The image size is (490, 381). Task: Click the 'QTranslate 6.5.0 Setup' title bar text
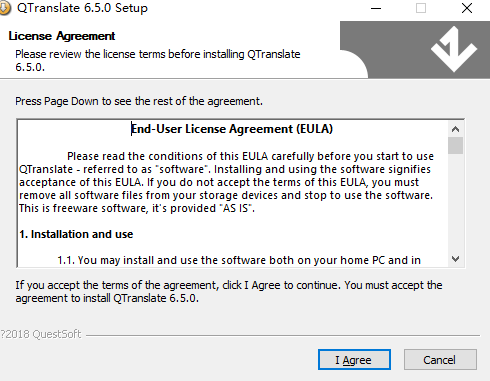click(82, 8)
